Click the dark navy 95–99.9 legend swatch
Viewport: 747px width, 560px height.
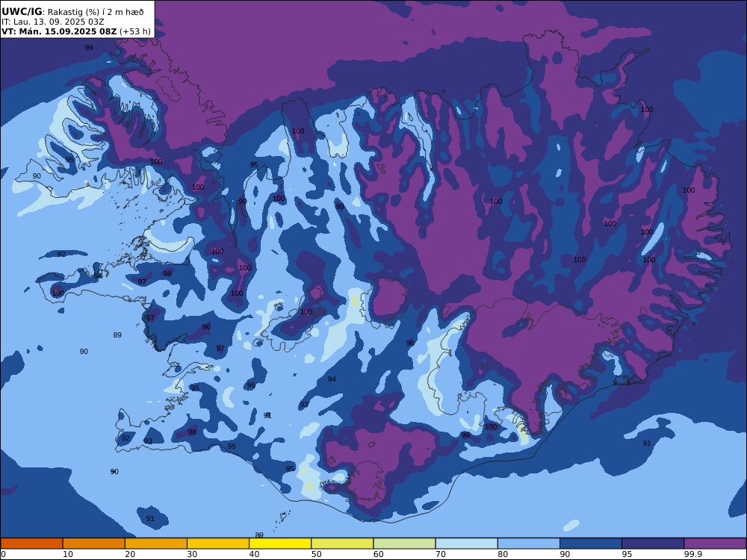coord(653,544)
